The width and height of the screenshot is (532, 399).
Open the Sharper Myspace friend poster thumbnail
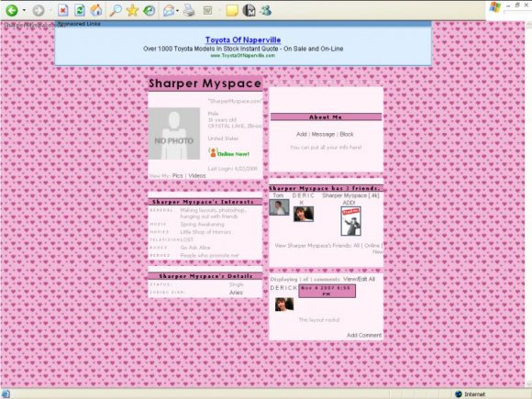(x=350, y=221)
